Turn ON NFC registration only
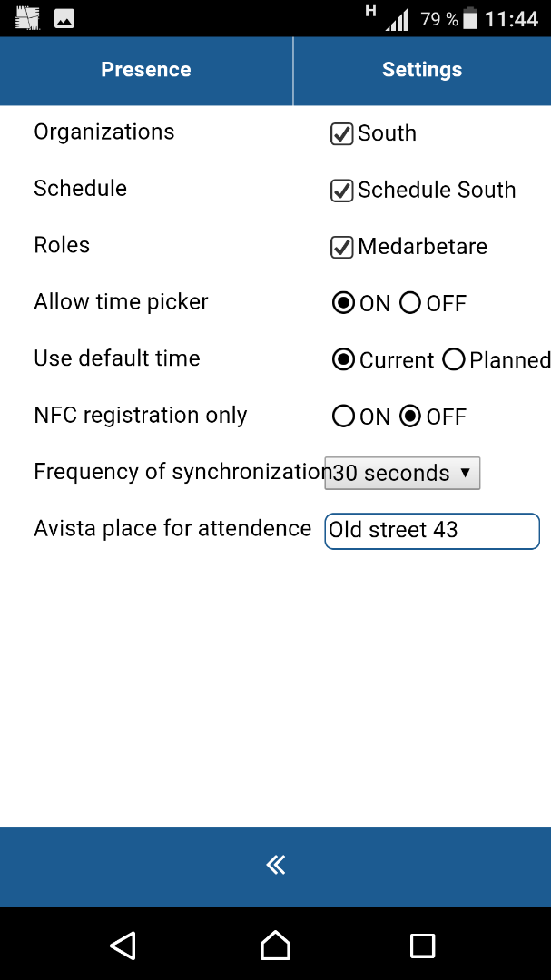Screen dimensions: 551x980 coord(343,416)
